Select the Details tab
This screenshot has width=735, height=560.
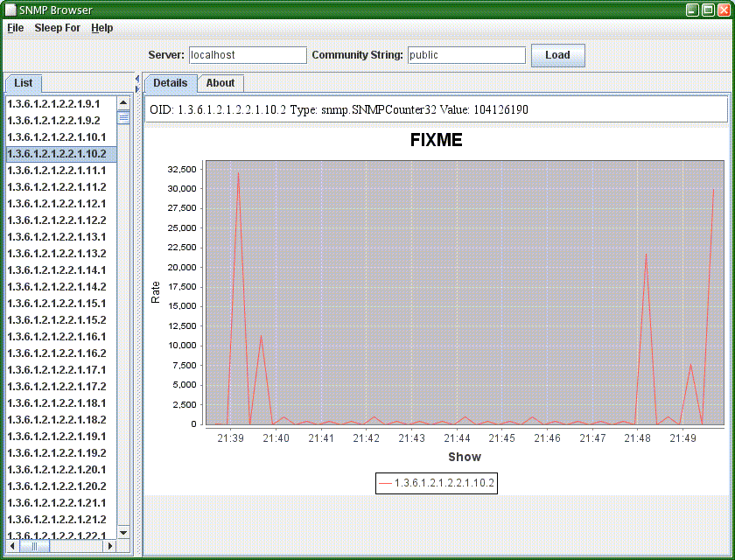(x=170, y=83)
